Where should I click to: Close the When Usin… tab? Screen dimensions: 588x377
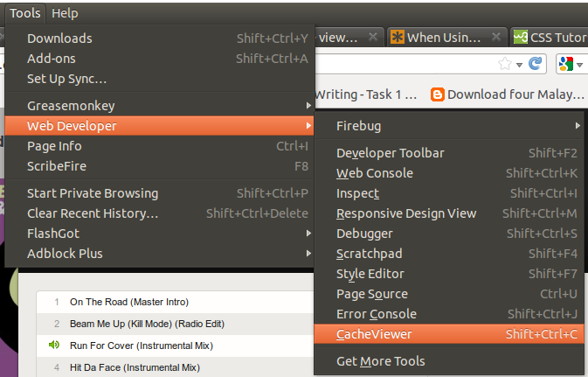pos(496,37)
